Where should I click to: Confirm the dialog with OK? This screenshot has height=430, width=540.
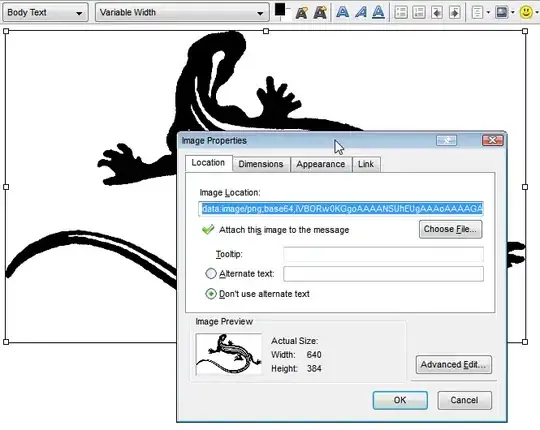coord(400,400)
